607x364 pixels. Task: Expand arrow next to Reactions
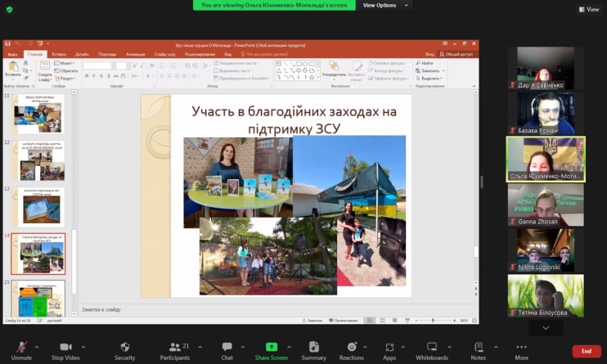click(x=365, y=347)
